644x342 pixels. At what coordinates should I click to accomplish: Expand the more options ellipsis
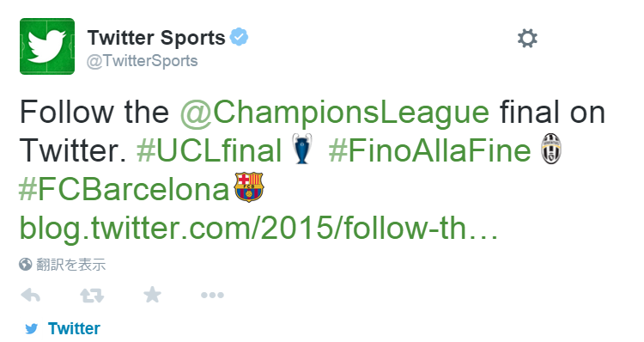[x=212, y=295]
